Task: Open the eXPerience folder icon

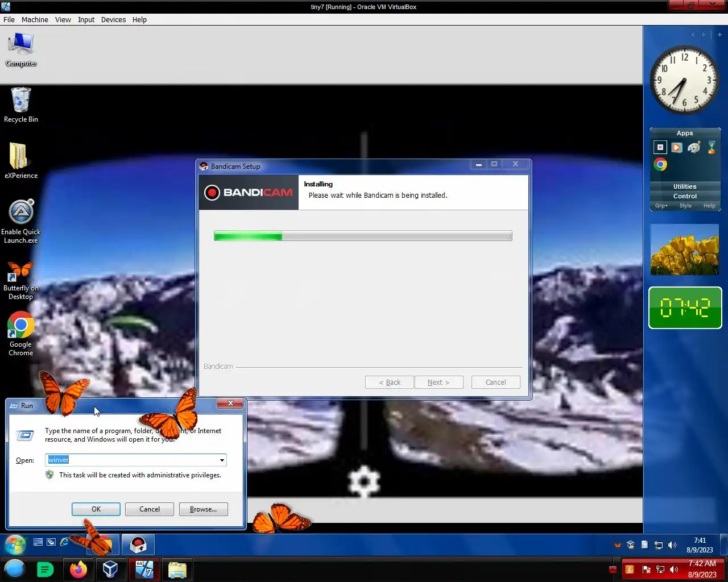Action: tap(21, 161)
